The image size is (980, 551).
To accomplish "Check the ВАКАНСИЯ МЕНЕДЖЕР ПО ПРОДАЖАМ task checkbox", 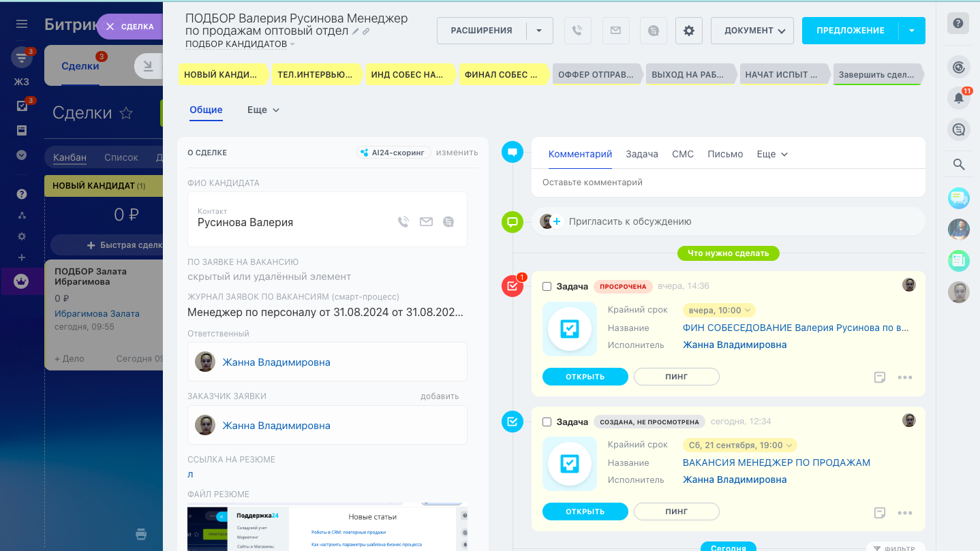I will pos(547,422).
